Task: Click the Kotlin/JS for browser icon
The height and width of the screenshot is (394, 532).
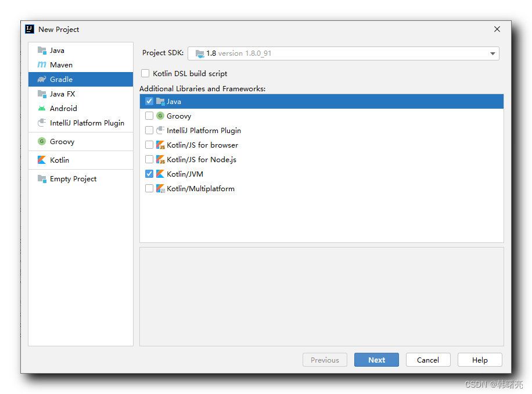Action: click(x=160, y=145)
